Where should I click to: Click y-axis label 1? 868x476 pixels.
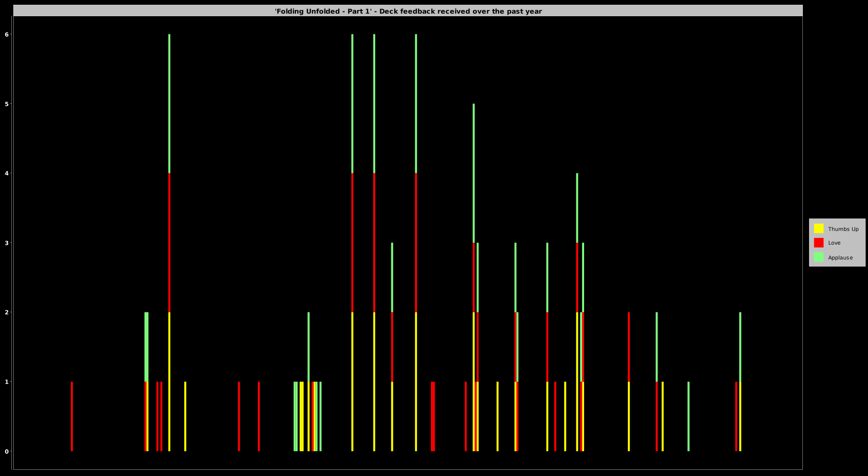coord(7,382)
